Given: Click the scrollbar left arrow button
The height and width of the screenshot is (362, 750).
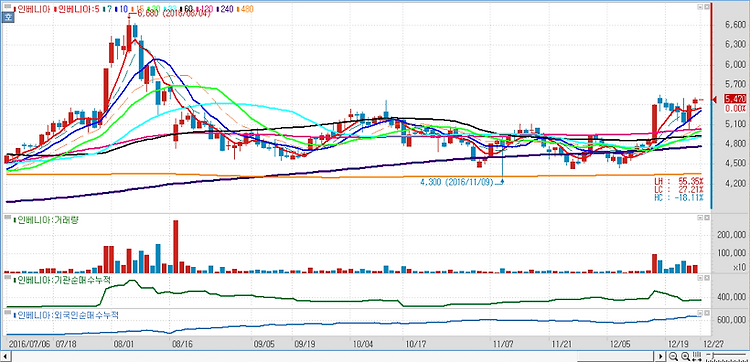Looking at the screenshot, I should 6,356.
